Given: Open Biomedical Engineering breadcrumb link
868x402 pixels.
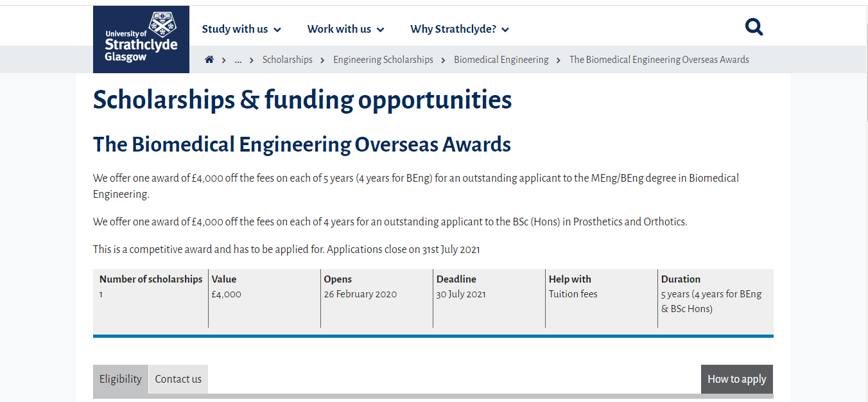Looking at the screenshot, I should [501, 60].
